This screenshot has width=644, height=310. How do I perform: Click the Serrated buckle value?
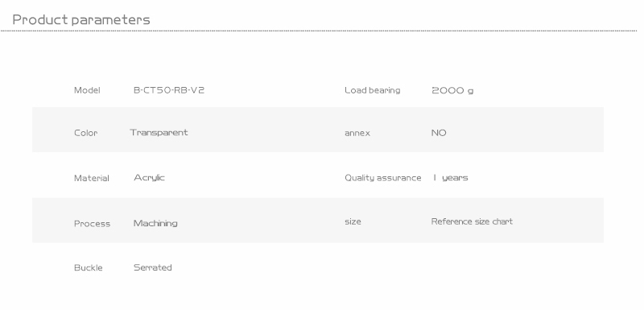[x=153, y=267]
